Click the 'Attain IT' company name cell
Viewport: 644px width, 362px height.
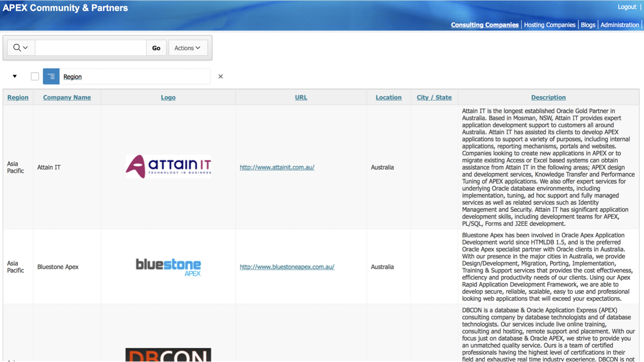pos(49,167)
